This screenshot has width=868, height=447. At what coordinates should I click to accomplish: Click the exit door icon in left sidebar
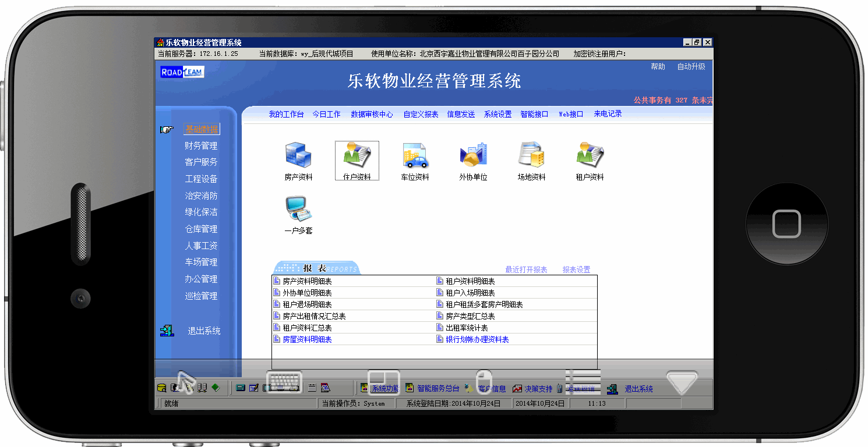point(167,331)
